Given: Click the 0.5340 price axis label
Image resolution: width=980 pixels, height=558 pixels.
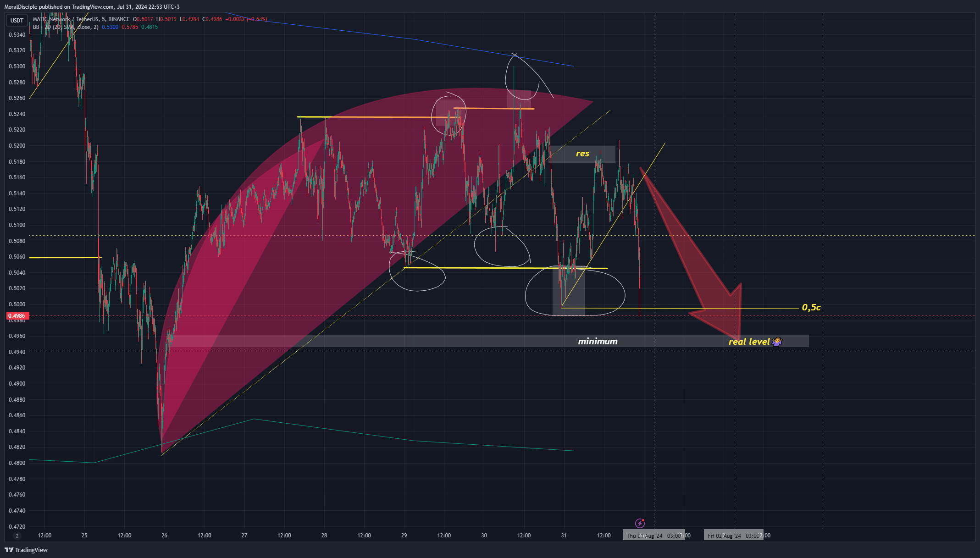Looking at the screenshot, I should pyautogui.click(x=17, y=35).
